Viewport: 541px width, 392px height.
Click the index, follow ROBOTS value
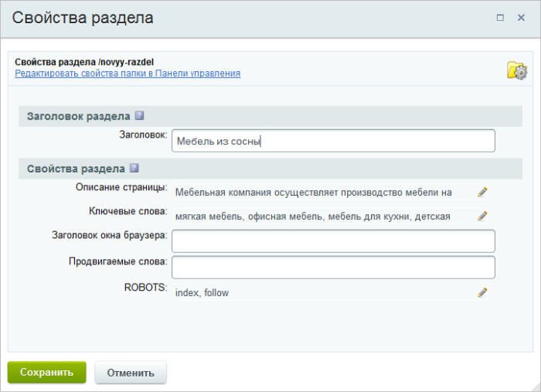point(202,293)
